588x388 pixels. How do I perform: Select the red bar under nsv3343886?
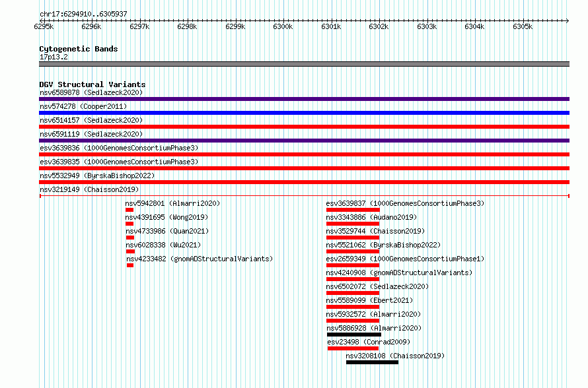(353, 224)
